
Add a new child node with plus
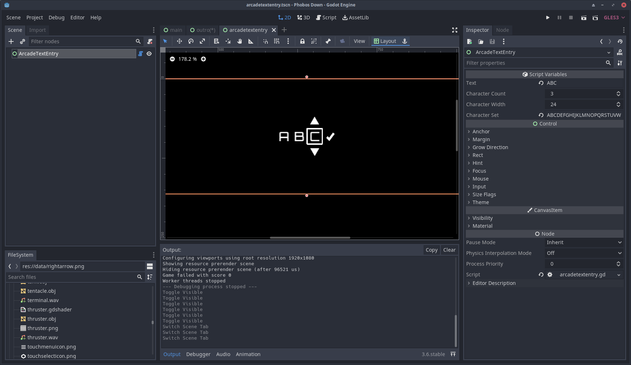[x=11, y=41]
